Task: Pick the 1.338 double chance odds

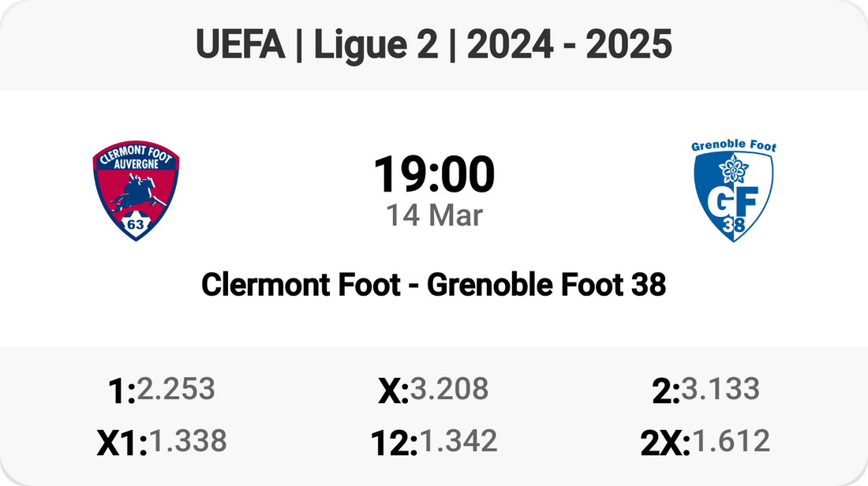Action: click(x=188, y=441)
